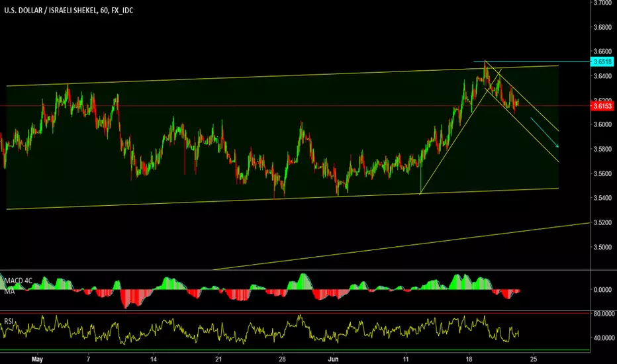Click the Jun date label on time axis

333,359
